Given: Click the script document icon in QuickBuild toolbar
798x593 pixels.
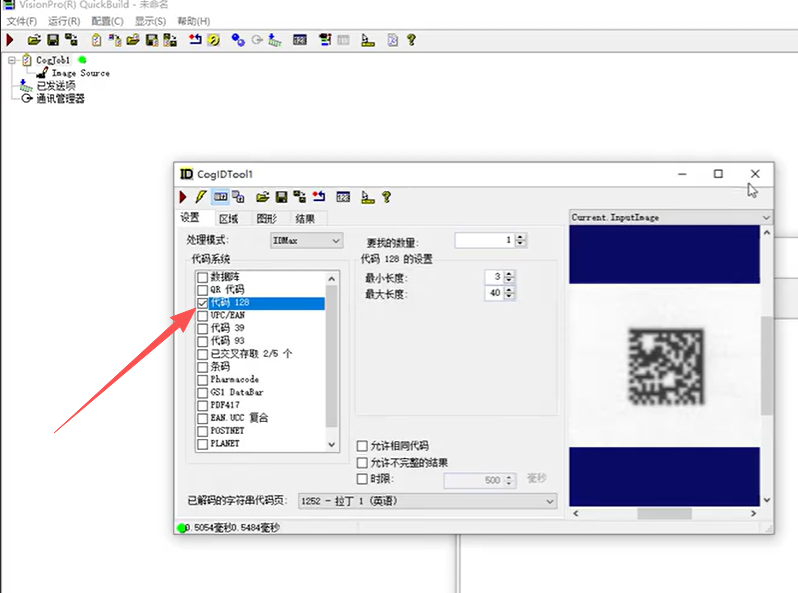Looking at the screenshot, I should [x=392, y=40].
